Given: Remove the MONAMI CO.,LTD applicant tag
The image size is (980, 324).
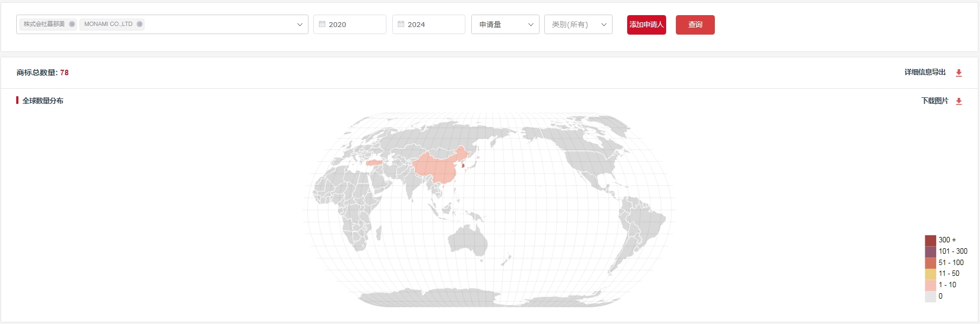Looking at the screenshot, I should click(x=140, y=24).
